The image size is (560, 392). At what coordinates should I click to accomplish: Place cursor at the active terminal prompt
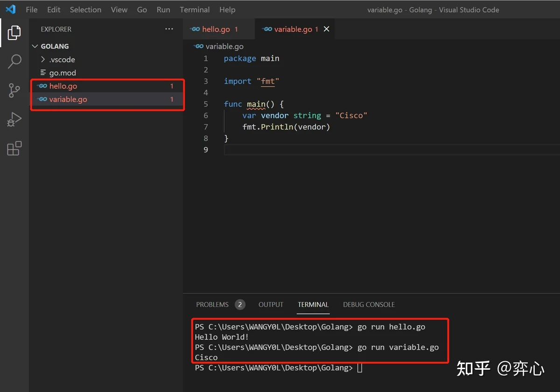pyautogui.click(x=359, y=368)
